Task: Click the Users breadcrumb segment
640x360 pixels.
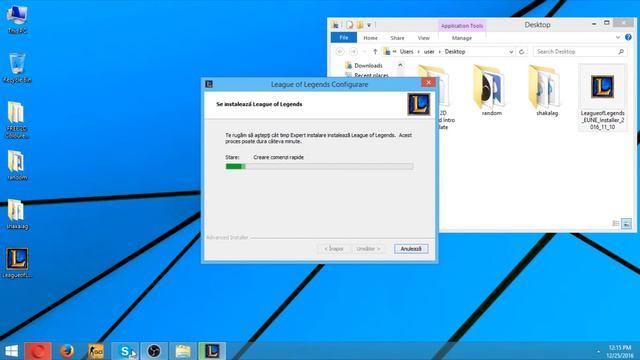Action: pos(406,52)
